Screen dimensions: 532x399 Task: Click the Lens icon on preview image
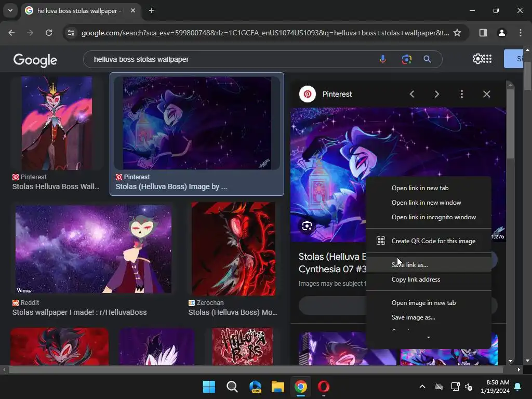tap(307, 225)
